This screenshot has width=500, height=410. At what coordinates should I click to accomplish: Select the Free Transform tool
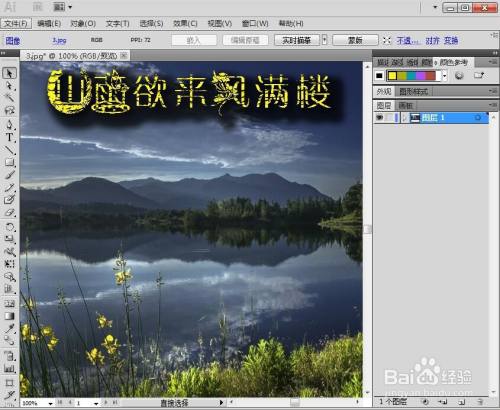coord(9,264)
